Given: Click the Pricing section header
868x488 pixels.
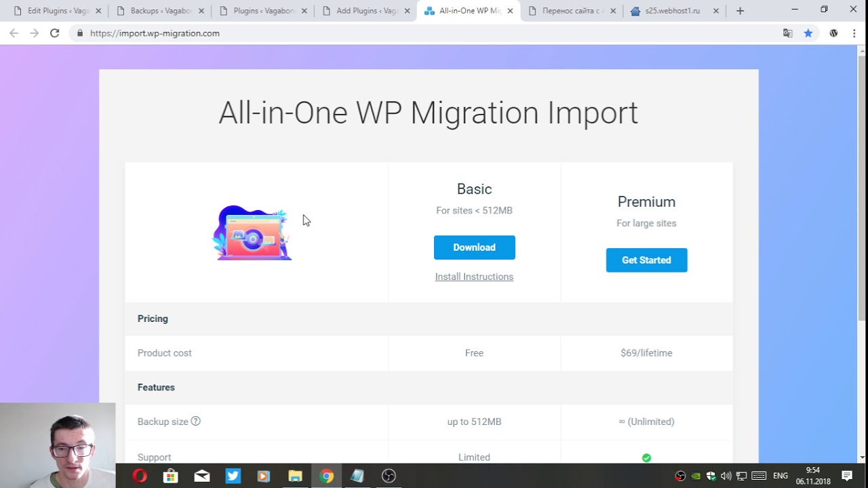Looking at the screenshot, I should click(x=153, y=319).
